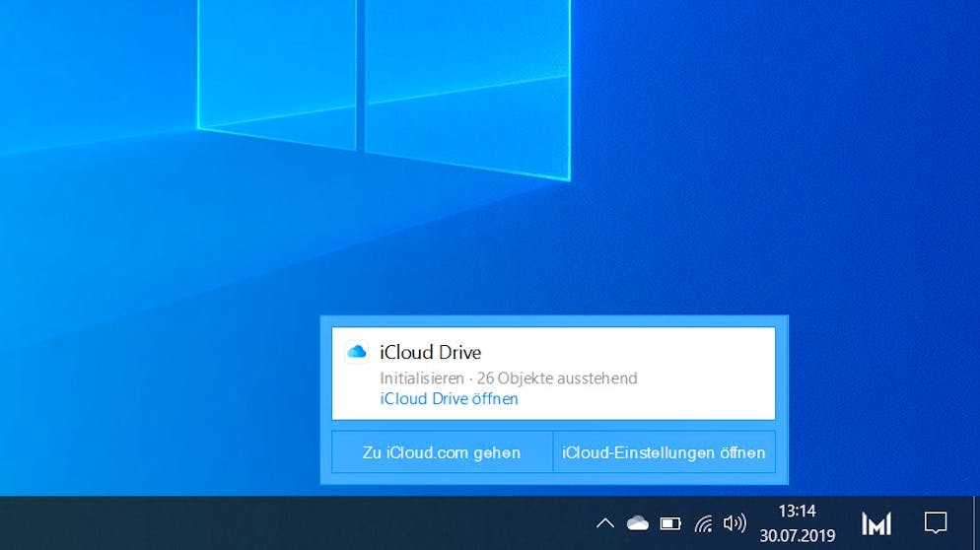Open the volume speaker tray icon

(x=735, y=523)
